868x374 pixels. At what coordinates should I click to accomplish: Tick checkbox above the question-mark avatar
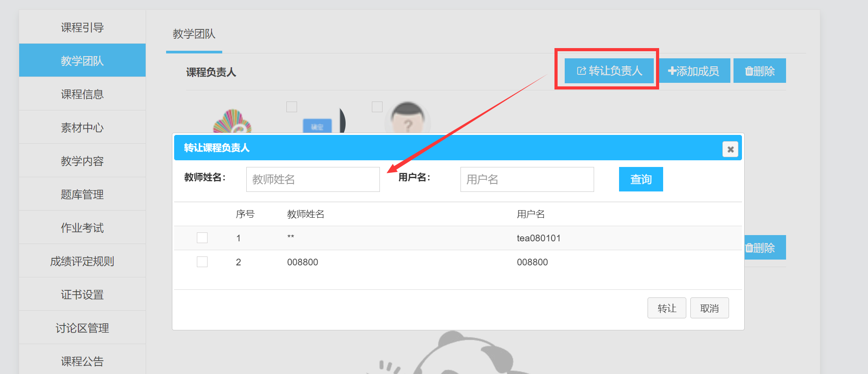tap(377, 107)
